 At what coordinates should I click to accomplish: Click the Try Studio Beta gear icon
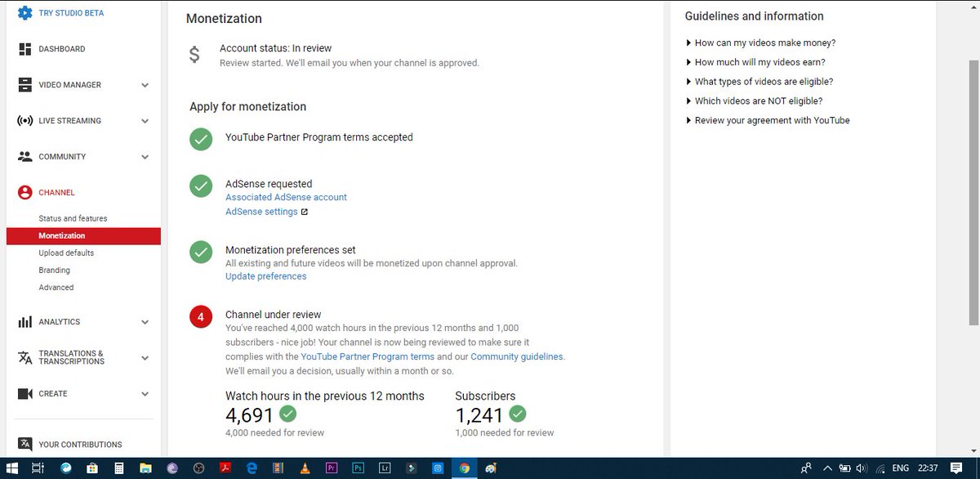[24, 14]
